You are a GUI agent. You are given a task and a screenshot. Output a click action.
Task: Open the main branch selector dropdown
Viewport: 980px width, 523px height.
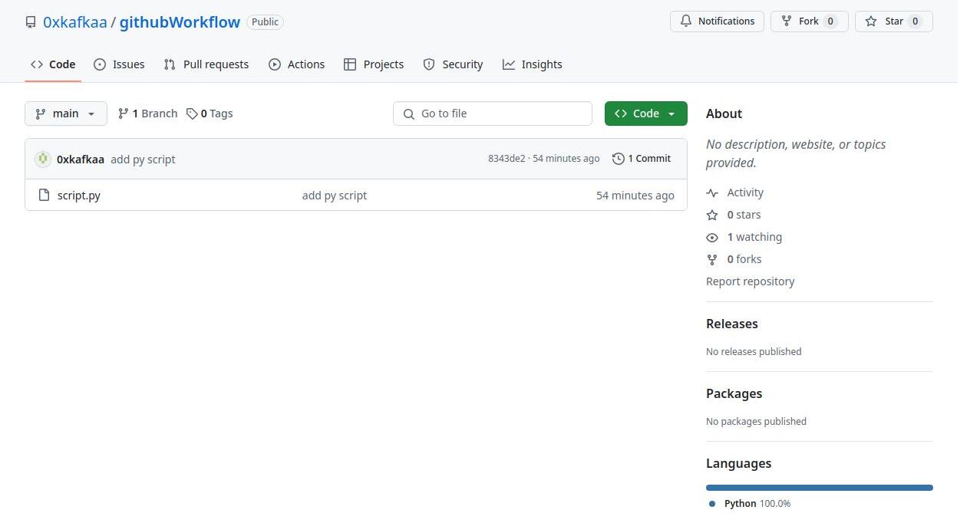pyautogui.click(x=65, y=113)
